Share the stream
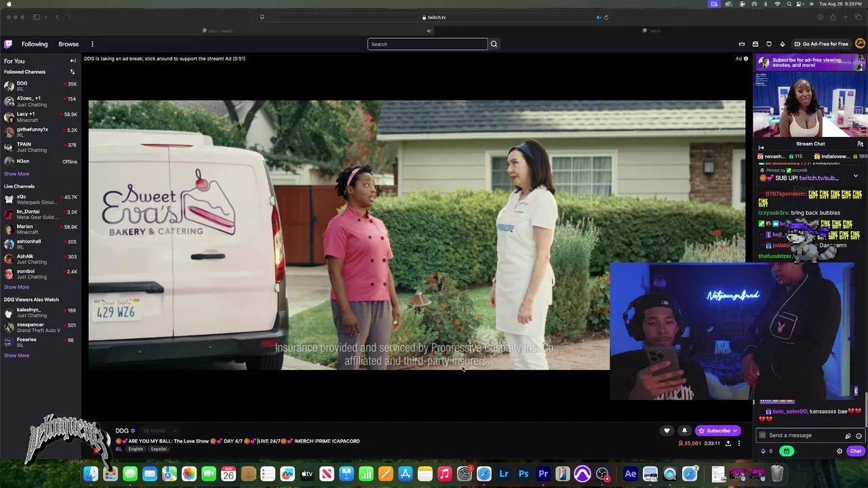The height and width of the screenshot is (488, 868). click(x=728, y=443)
